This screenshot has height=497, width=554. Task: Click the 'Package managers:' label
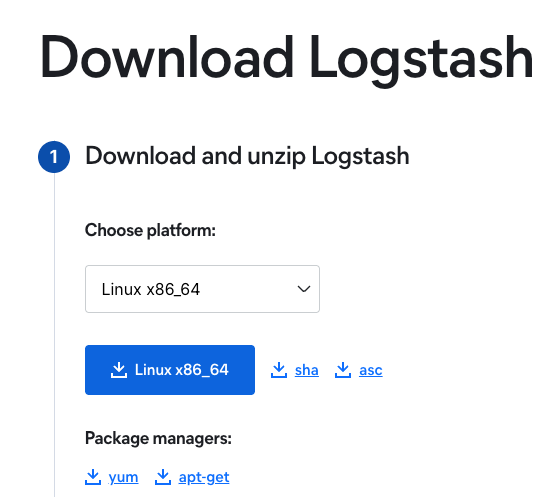click(158, 439)
